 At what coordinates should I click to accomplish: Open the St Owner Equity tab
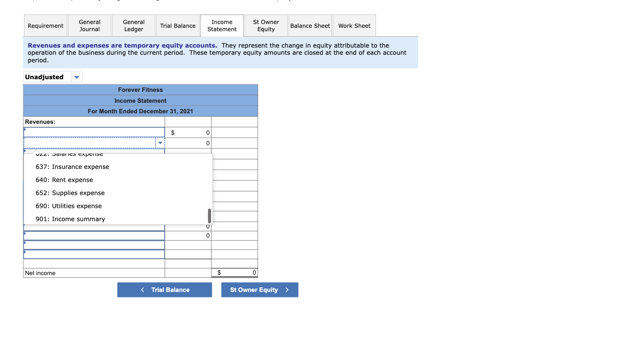pyautogui.click(x=266, y=25)
